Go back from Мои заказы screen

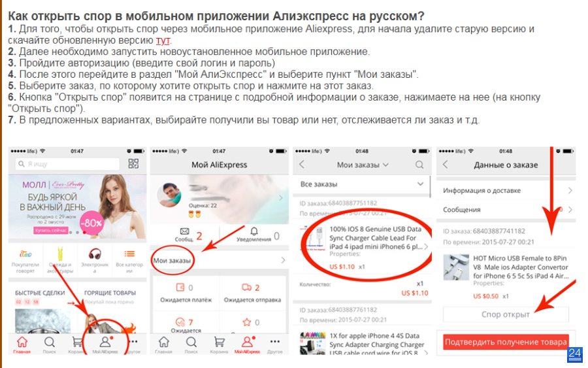tap(302, 164)
